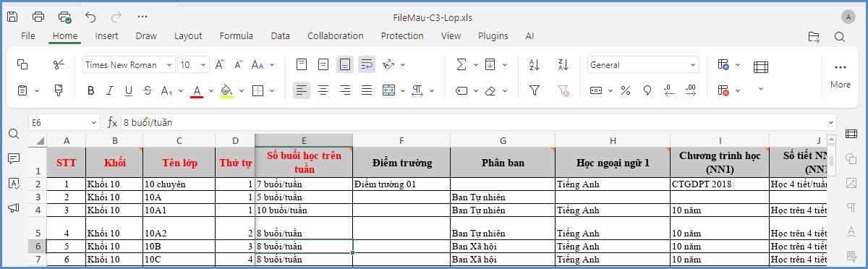
Task: Toggle Align middle for cell text
Action: pyautogui.click(x=323, y=65)
